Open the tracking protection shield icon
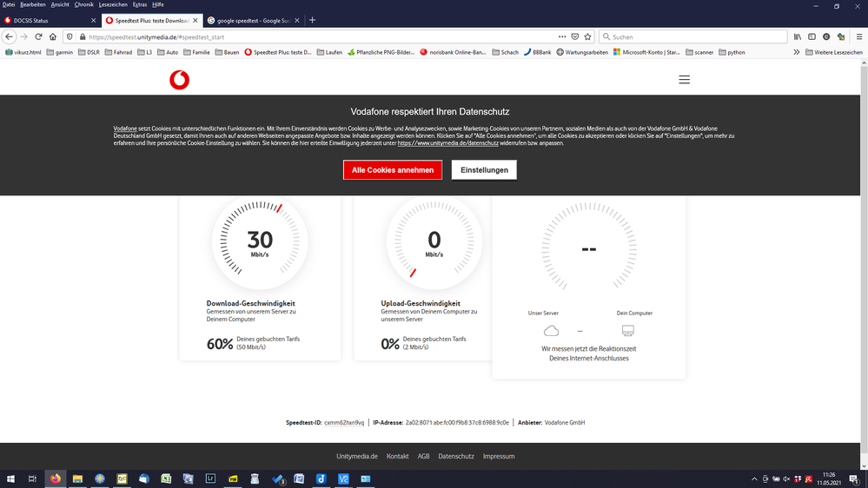The height and width of the screenshot is (488, 868). point(70,37)
